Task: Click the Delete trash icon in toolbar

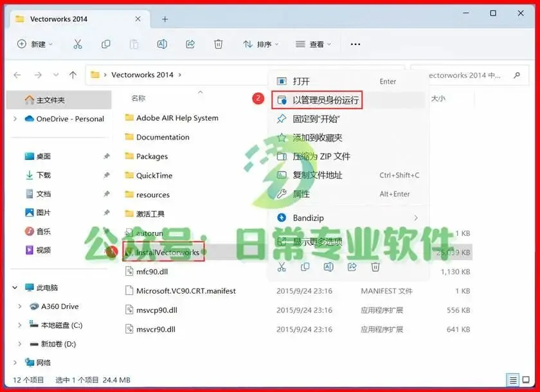Action: [x=219, y=44]
